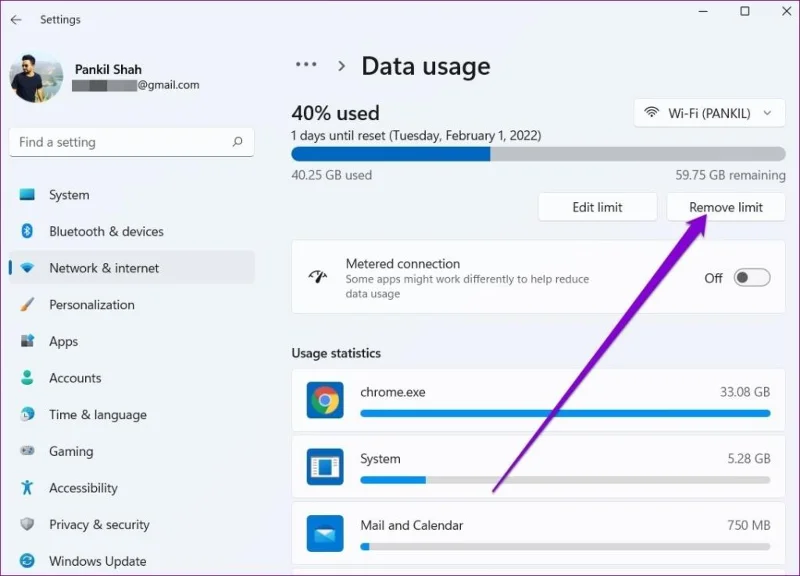Click the 40.25 GB used text
This screenshot has width=800, height=576.
coord(332,175)
